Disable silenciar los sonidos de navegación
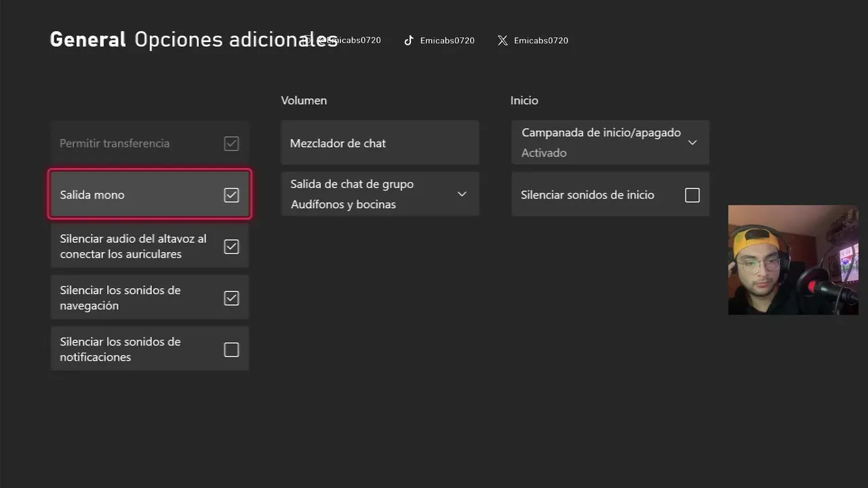Viewport: 868px width, 488px height. click(231, 298)
